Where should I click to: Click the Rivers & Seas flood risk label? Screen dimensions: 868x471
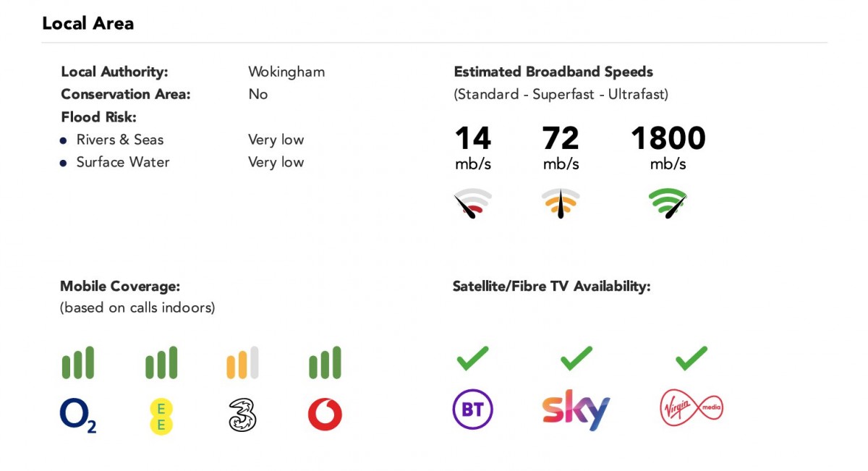(x=120, y=140)
